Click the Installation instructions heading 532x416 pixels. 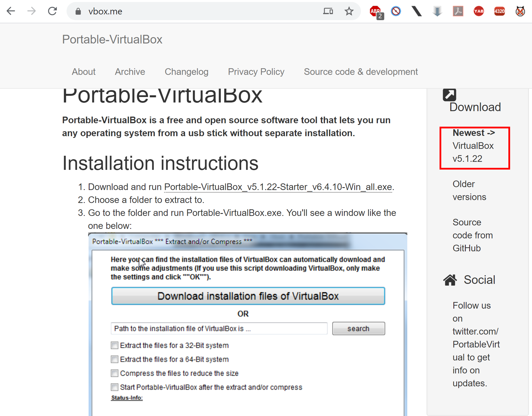coord(160,163)
